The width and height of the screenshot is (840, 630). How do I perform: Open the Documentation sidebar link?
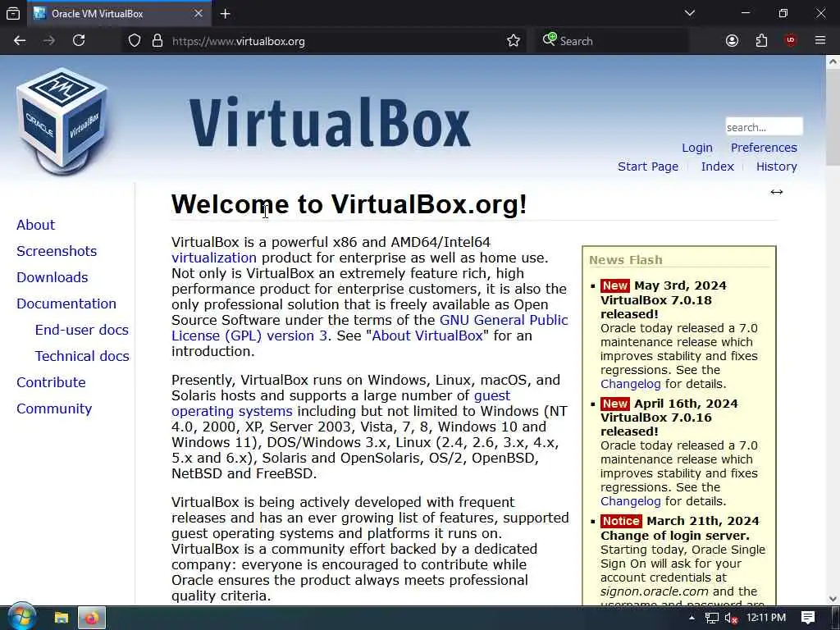66,304
